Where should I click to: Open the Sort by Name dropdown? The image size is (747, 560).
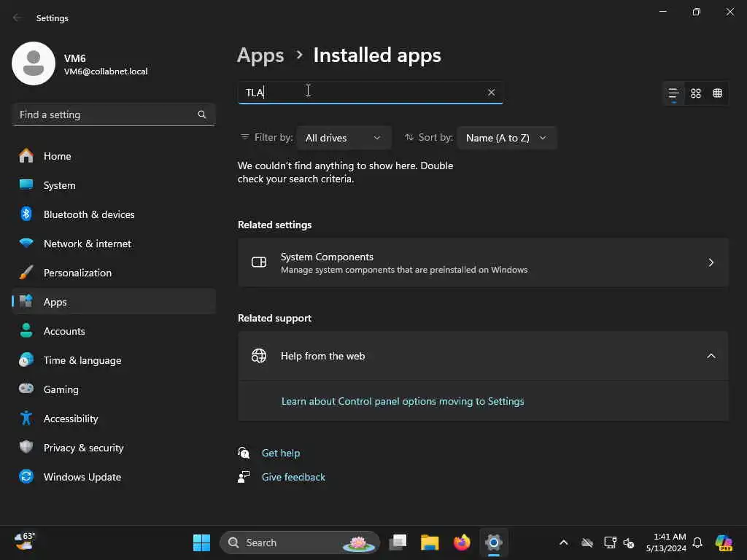506,138
